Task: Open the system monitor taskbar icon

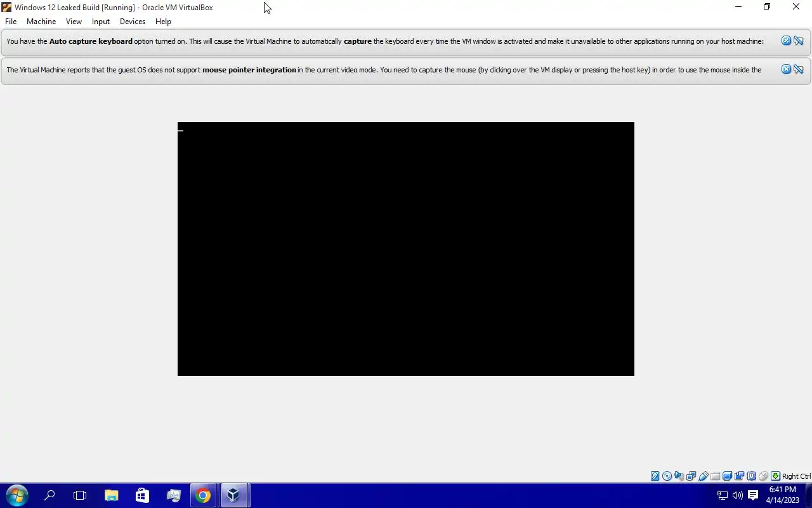Action: (x=173, y=495)
